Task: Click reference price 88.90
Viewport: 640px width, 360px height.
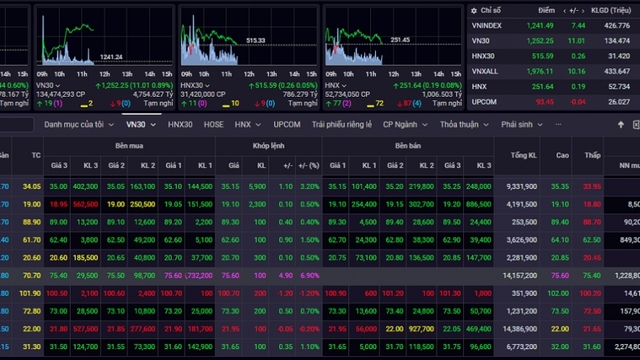Action: 31,222
